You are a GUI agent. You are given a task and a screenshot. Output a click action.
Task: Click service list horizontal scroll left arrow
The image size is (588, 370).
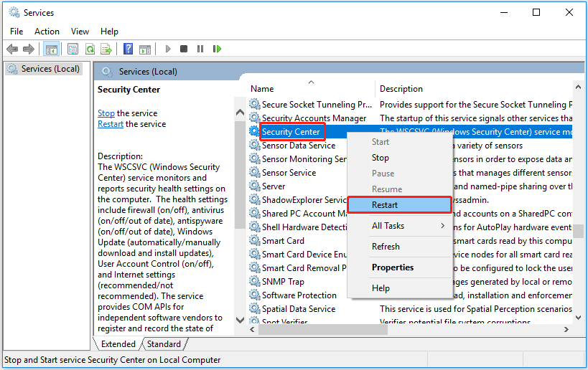pos(253,330)
